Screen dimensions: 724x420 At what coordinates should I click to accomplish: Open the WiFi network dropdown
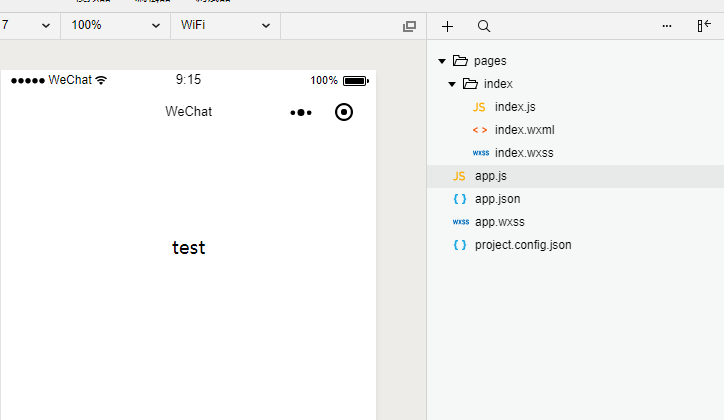coord(225,25)
